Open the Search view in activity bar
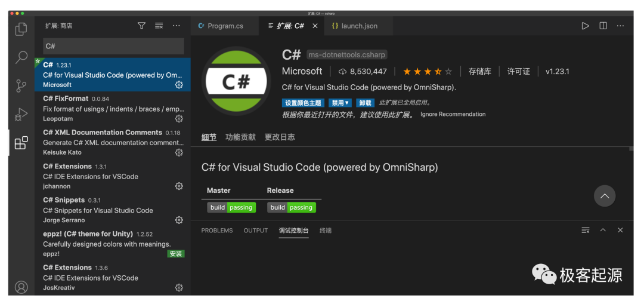This screenshot has height=304, width=644. (21, 57)
